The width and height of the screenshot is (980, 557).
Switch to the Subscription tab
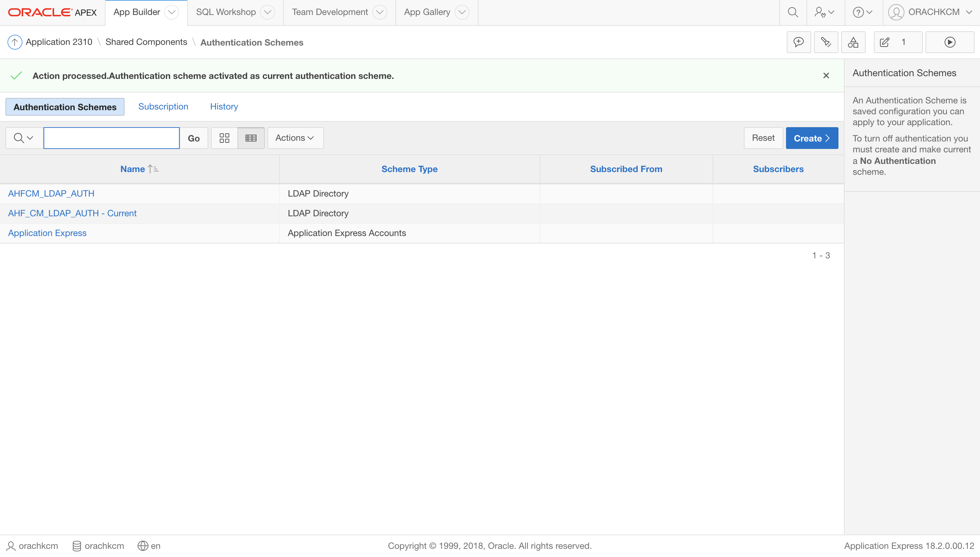pos(163,107)
